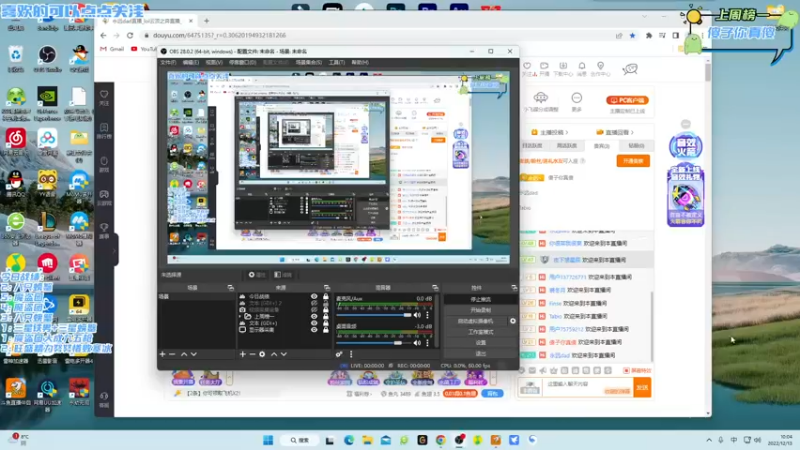This screenshot has height=450, width=800.
Task: Open 设置 in OBS Controls
Action: coord(481,343)
